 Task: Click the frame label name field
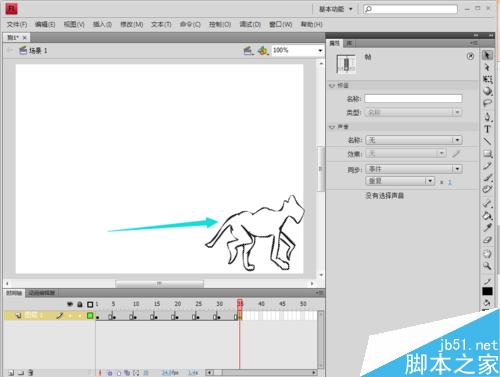pyautogui.click(x=413, y=98)
